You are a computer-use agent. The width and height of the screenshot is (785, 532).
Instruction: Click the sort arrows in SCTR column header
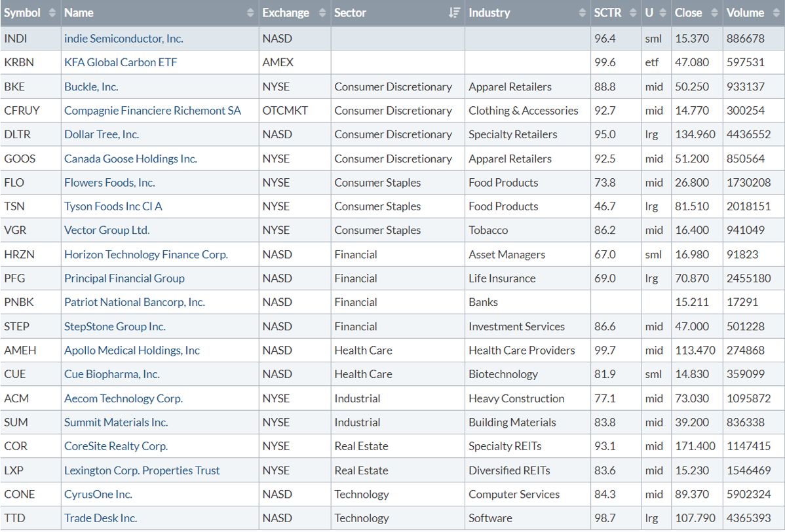pos(632,13)
